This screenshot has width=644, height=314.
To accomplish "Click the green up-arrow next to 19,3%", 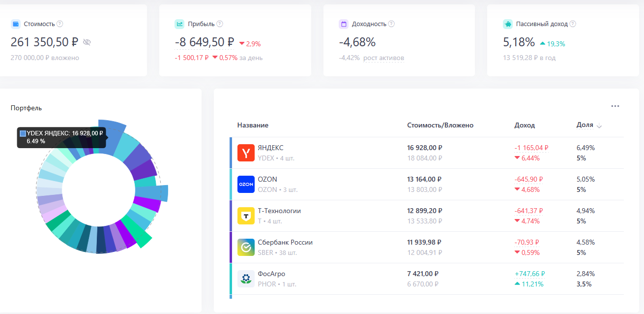I will tap(543, 43).
